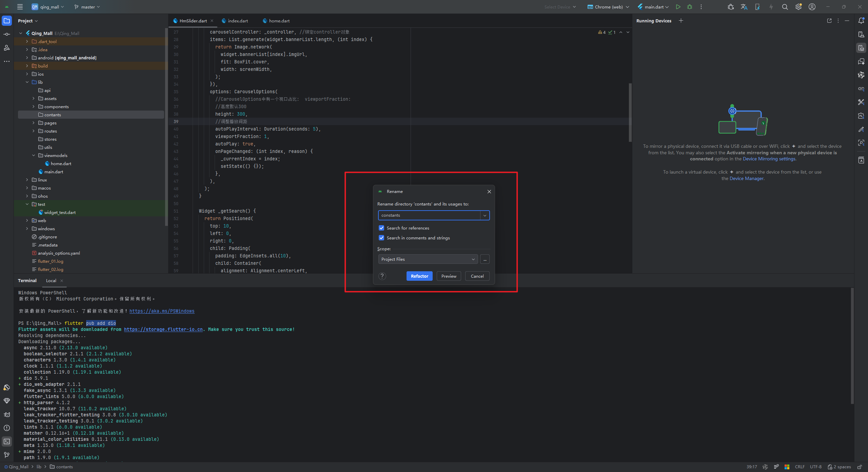This screenshot has height=472, width=868.
Task: Uncheck Search for references checkbox
Action: (381, 228)
